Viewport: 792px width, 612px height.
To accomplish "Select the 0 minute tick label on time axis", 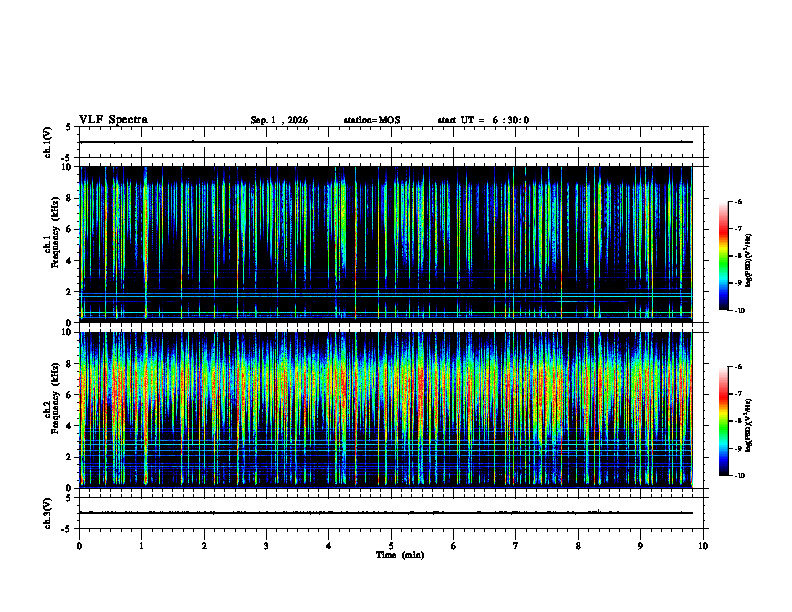I will pyautogui.click(x=79, y=546).
